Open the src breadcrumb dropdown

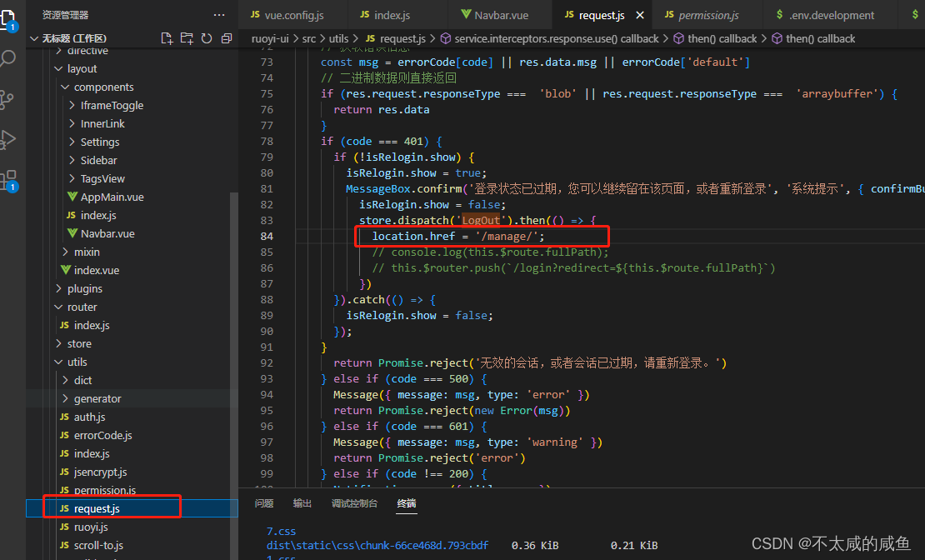click(x=308, y=38)
